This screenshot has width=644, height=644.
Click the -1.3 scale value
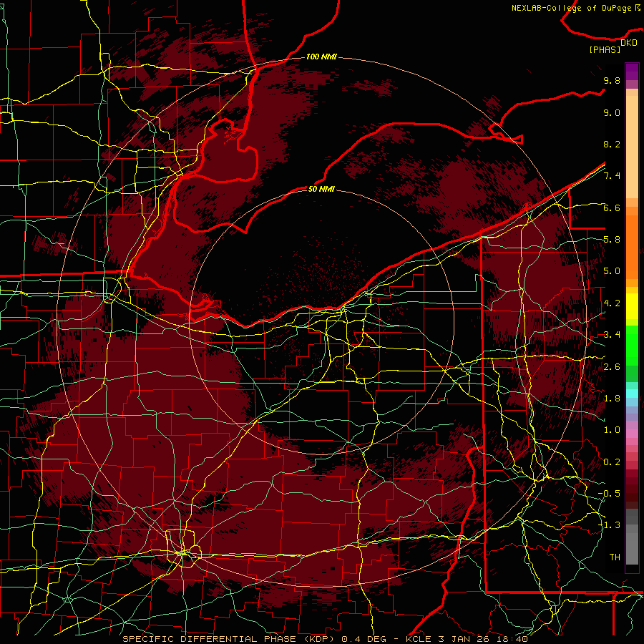pyautogui.click(x=609, y=525)
